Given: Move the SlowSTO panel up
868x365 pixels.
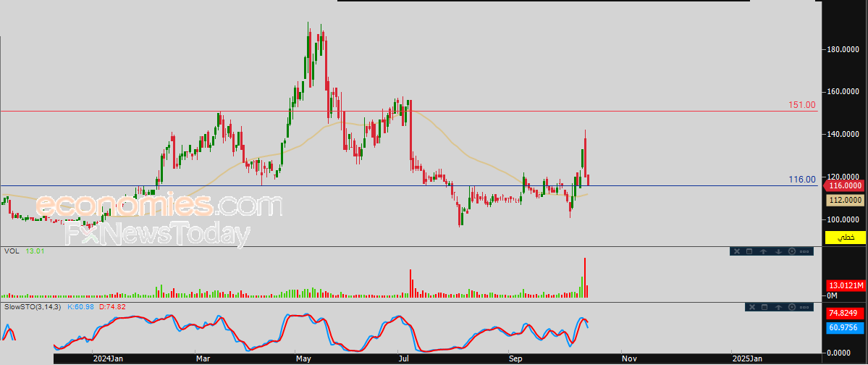Looking at the screenshot, I should coord(778,307).
